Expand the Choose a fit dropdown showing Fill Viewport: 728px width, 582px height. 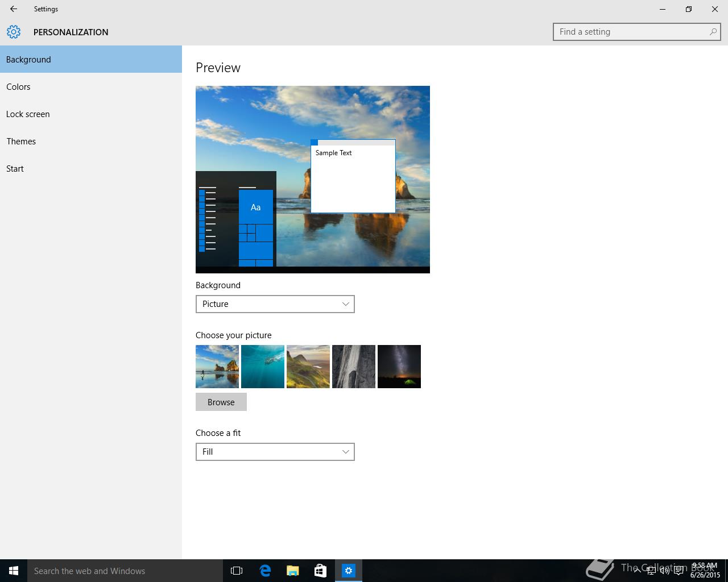tap(275, 452)
